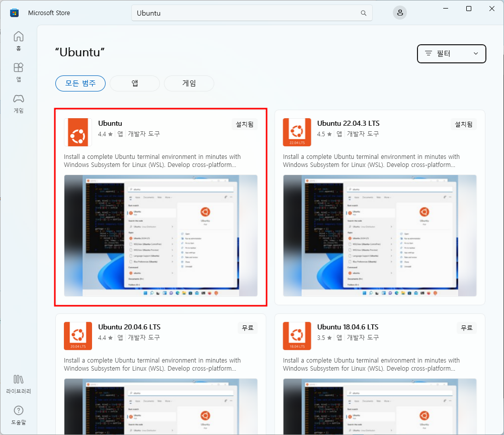
Task: Select the All categories filter tab
Action: pos(80,83)
